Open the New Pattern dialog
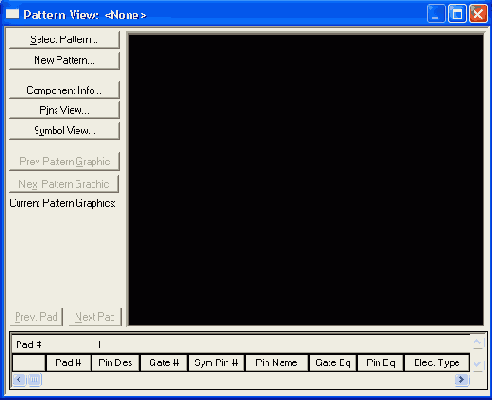This screenshot has width=492, height=400. point(64,60)
